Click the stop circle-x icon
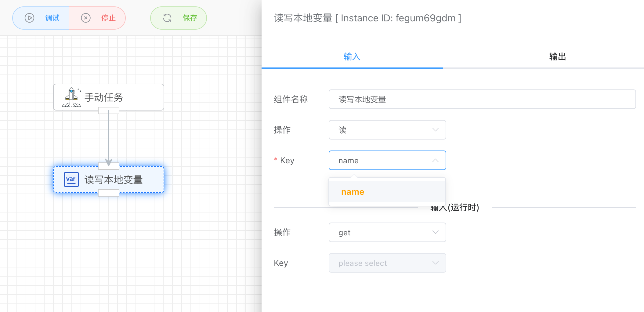The width and height of the screenshot is (644, 312). (86, 18)
